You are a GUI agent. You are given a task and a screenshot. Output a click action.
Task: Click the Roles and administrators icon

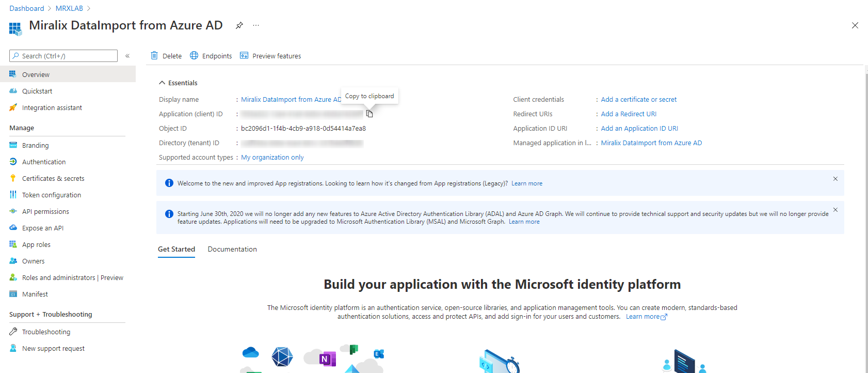coord(13,277)
